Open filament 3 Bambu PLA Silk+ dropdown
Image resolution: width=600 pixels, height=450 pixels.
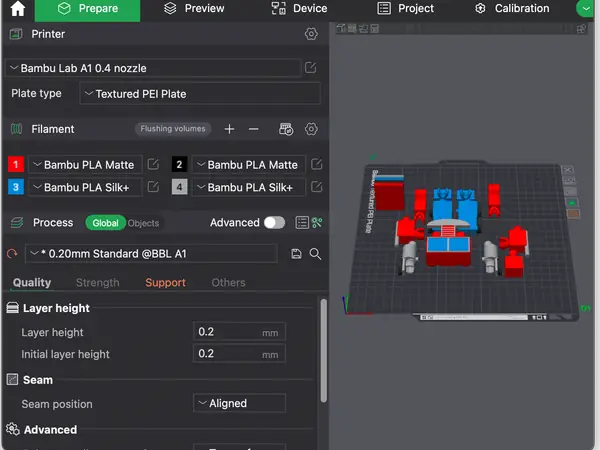[85, 187]
